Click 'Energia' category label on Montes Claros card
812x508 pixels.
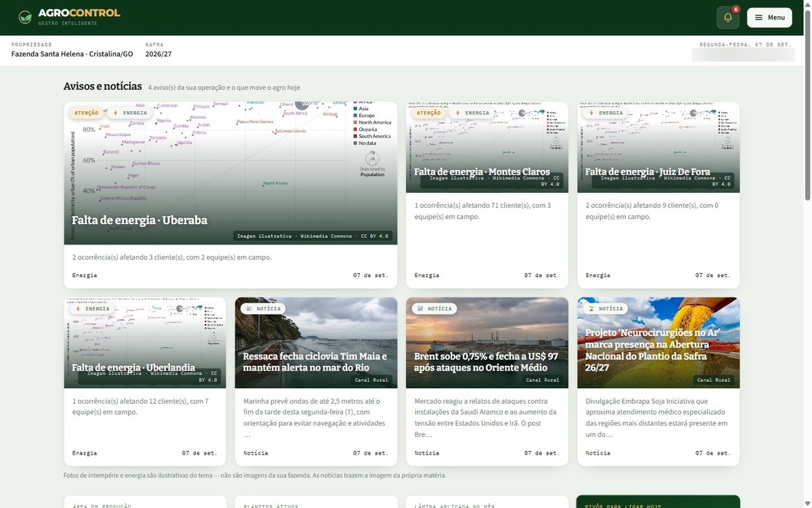[x=427, y=276]
